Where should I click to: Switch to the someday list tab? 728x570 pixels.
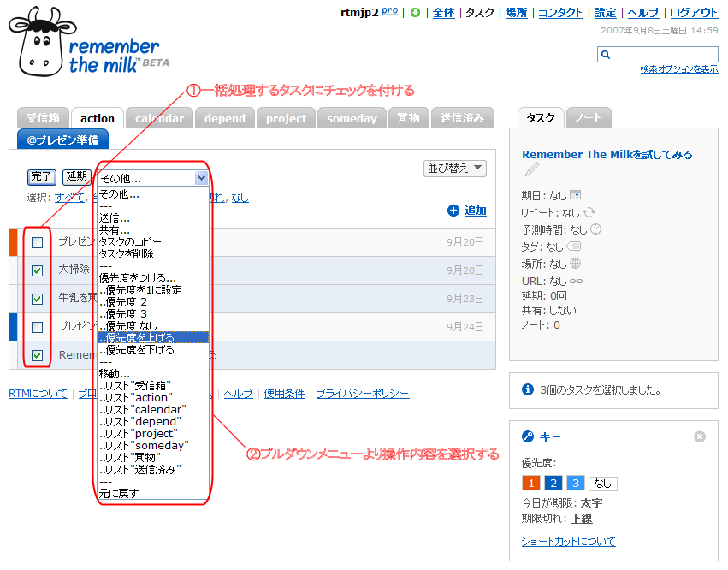pos(352,118)
